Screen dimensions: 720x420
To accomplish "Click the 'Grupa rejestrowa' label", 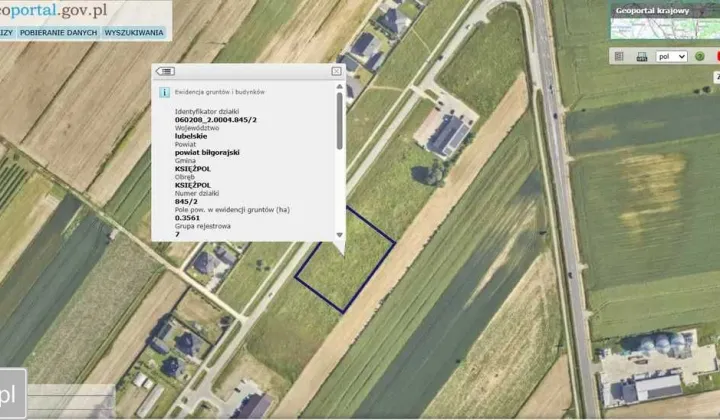I will pyautogui.click(x=202, y=226).
